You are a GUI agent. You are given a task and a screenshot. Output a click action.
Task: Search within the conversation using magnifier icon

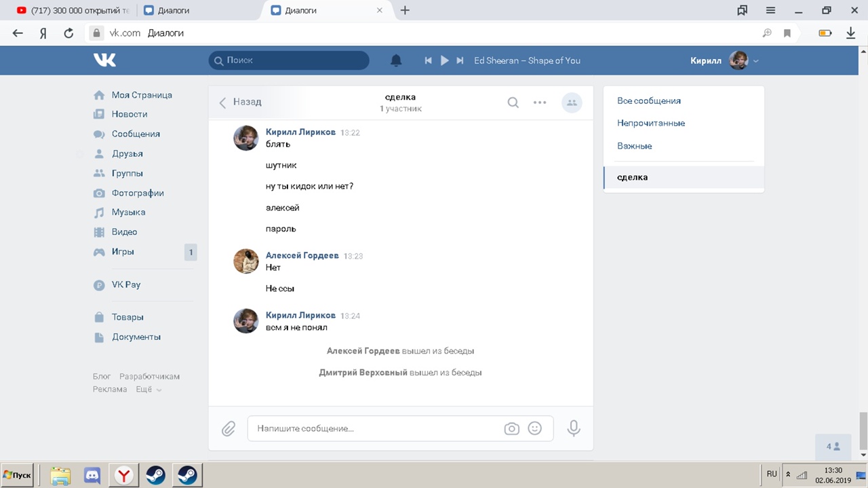[x=513, y=102]
